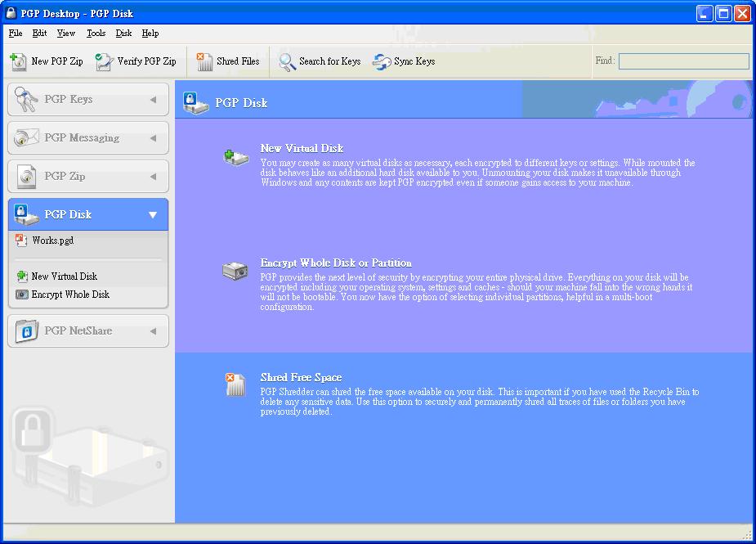Click the PGP Messaging panel label

click(x=82, y=137)
